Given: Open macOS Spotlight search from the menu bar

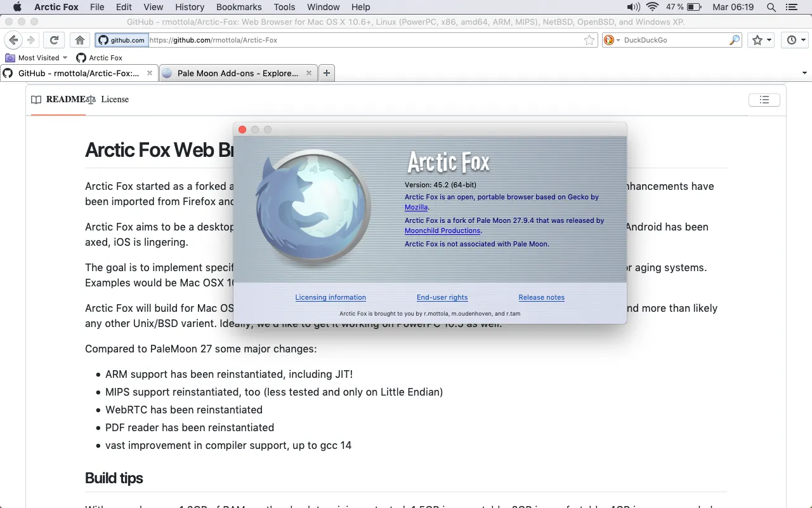Looking at the screenshot, I should [770, 7].
